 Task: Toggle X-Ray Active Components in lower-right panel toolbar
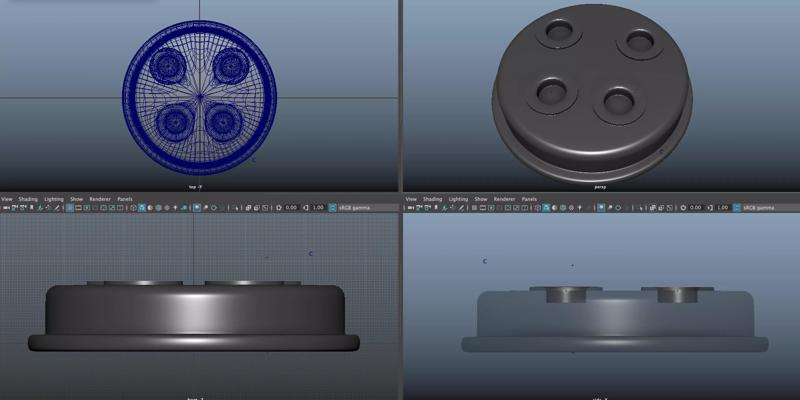click(x=660, y=208)
